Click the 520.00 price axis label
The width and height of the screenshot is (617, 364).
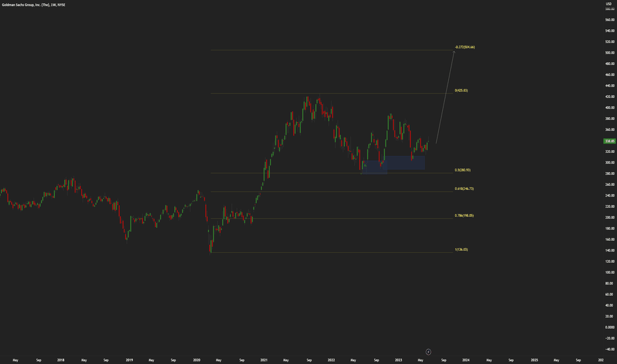coord(610,42)
